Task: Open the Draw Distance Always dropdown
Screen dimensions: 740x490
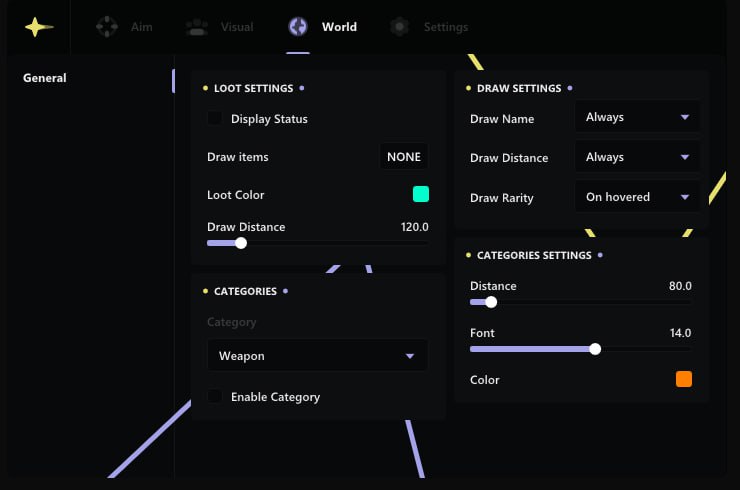Action: coord(637,157)
